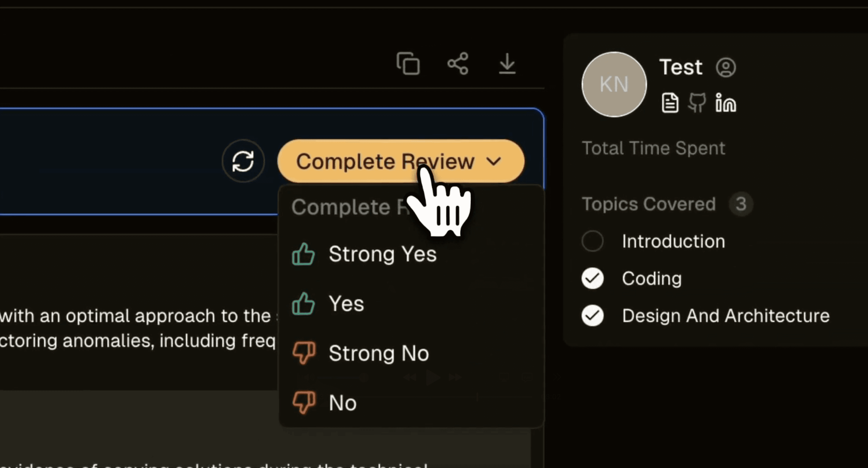Check the Introduction topic circle

tap(593, 241)
